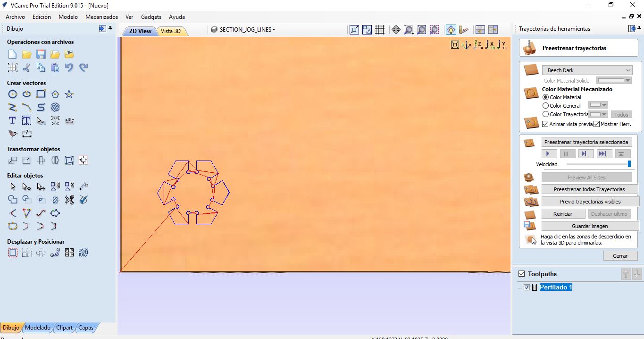Select the Draw Circle tool
The width and height of the screenshot is (644, 339).
pos(13,94)
